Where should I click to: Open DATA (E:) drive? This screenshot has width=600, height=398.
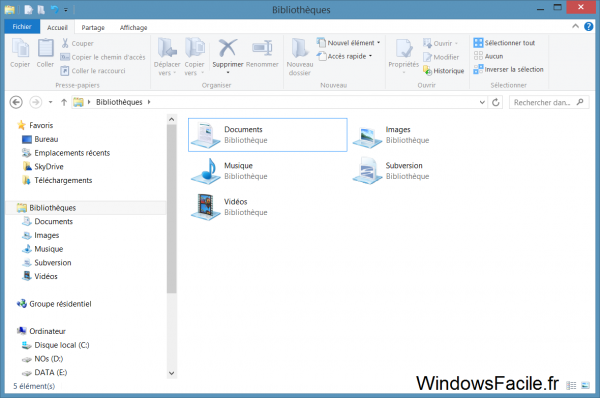click(44, 372)
